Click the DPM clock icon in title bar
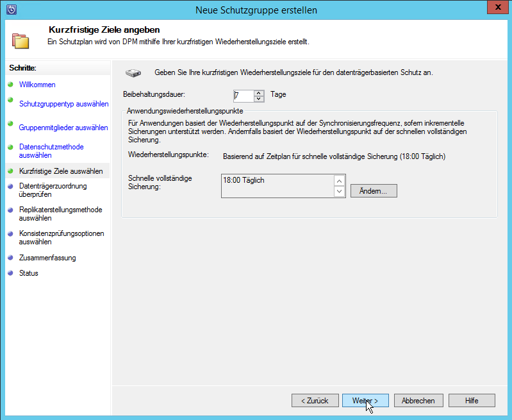This screenshot has height=420, width=512. [11, 10]
